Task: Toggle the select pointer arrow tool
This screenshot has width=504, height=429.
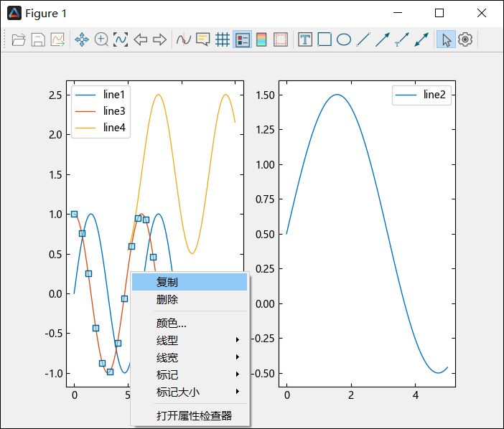Action: (446, 40)
